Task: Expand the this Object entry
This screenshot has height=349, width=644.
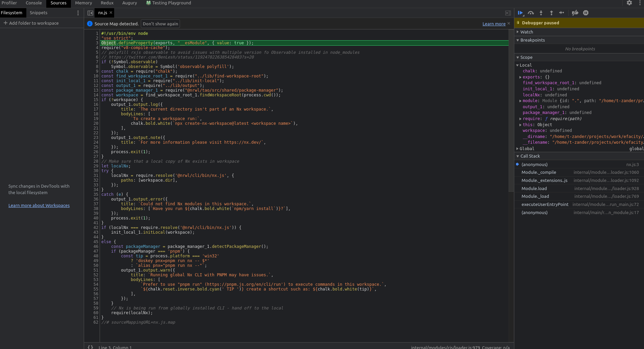Action: click(520, 125)
